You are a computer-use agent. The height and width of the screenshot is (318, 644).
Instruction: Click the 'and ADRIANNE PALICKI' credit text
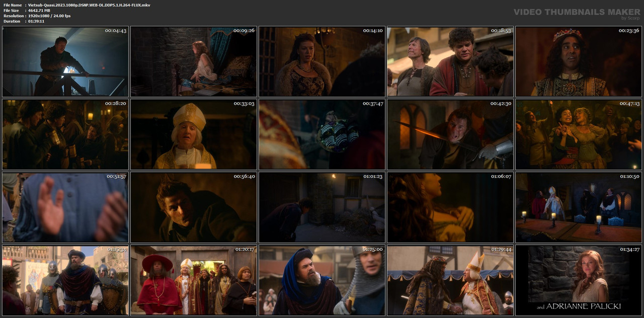pyautogui.click(x=579, y=306)
